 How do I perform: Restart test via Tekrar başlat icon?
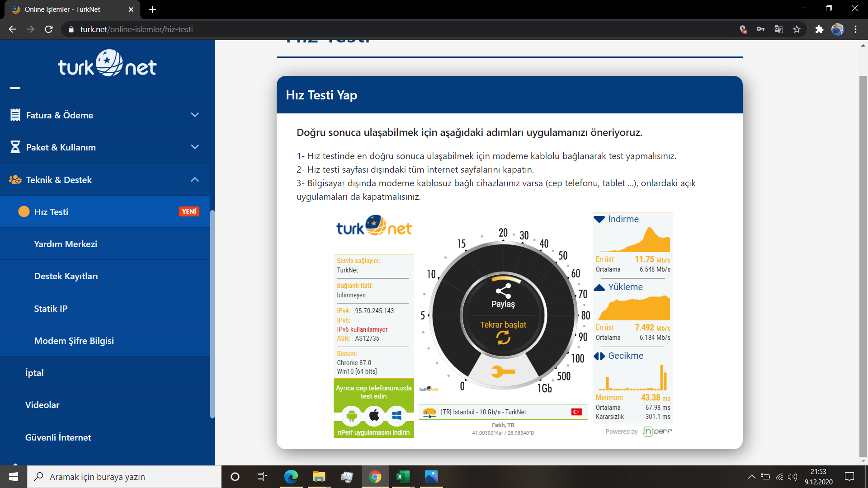pyautogui.click(x=503, y=338)
